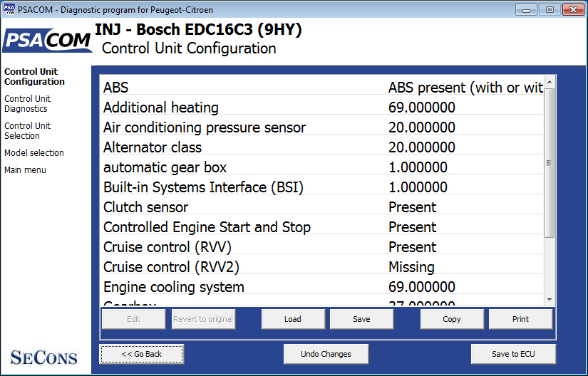Open Control Unit Configuration menu item
The image size is (588, 376).
click(34, 76)
